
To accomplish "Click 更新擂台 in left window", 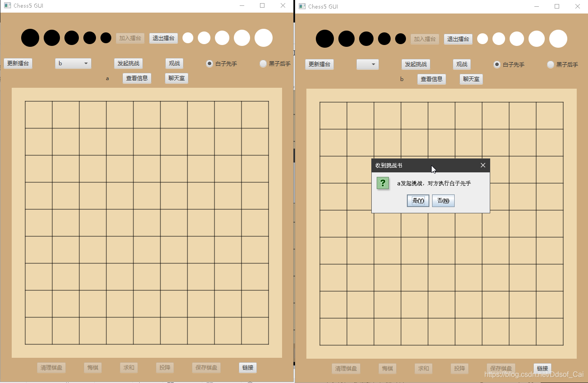I will pyautogui.click(x=18, y=63).
